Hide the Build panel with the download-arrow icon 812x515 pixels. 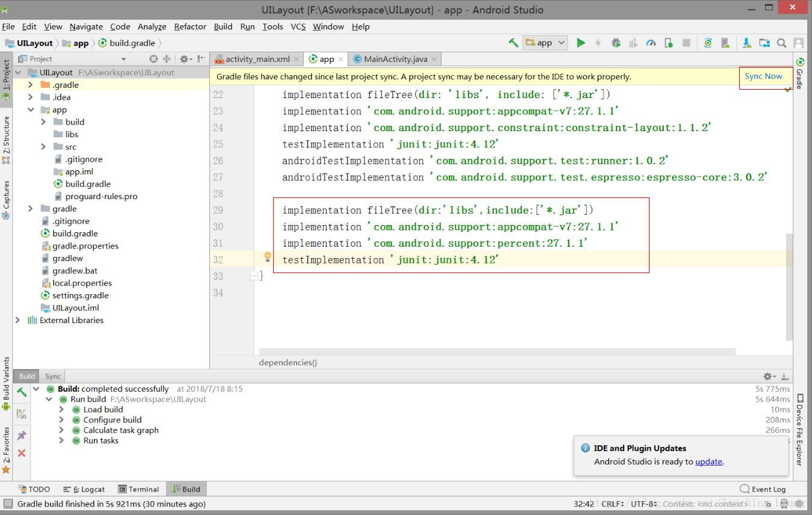coord(784,376)
